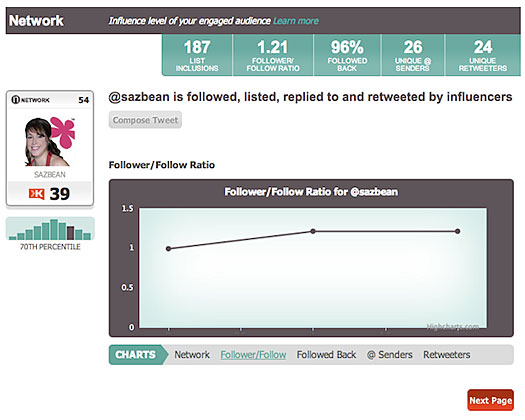
Task: Select the 96% Followed Back tile
Action: tap(347, 55)
